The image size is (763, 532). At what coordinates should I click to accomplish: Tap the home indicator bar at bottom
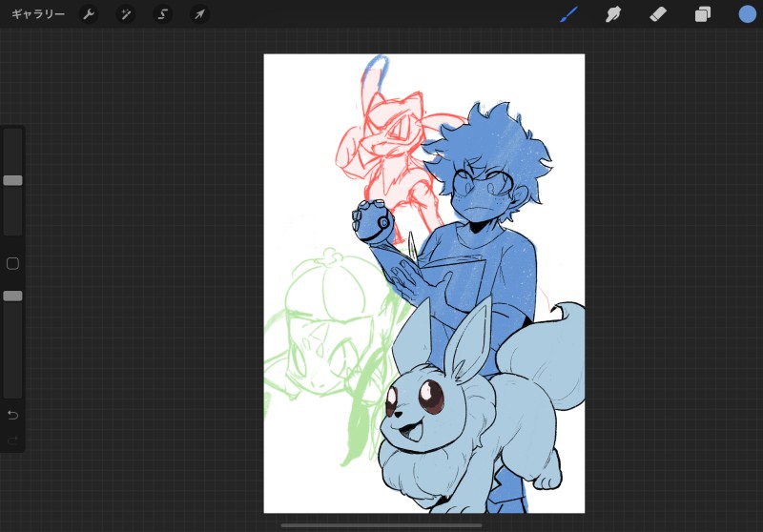coord(381,525)
